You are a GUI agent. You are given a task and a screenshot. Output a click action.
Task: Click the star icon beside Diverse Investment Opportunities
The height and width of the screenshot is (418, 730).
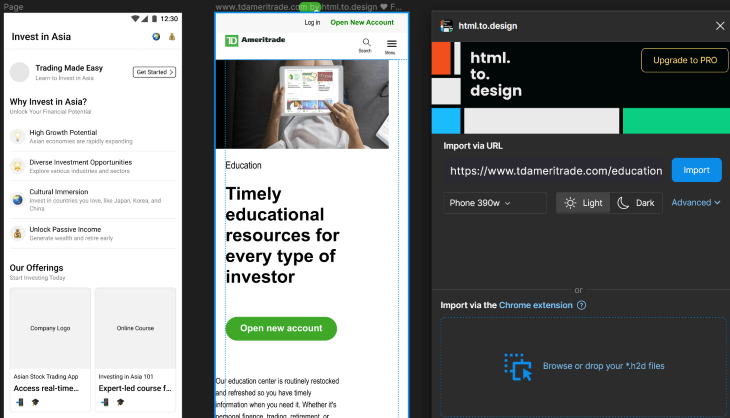pos(18,166)
